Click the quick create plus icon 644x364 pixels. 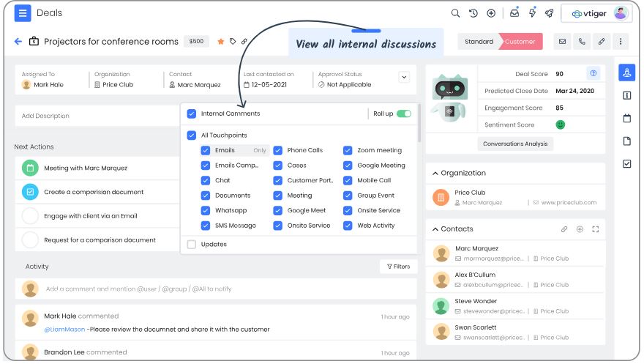tap(491, 13)
